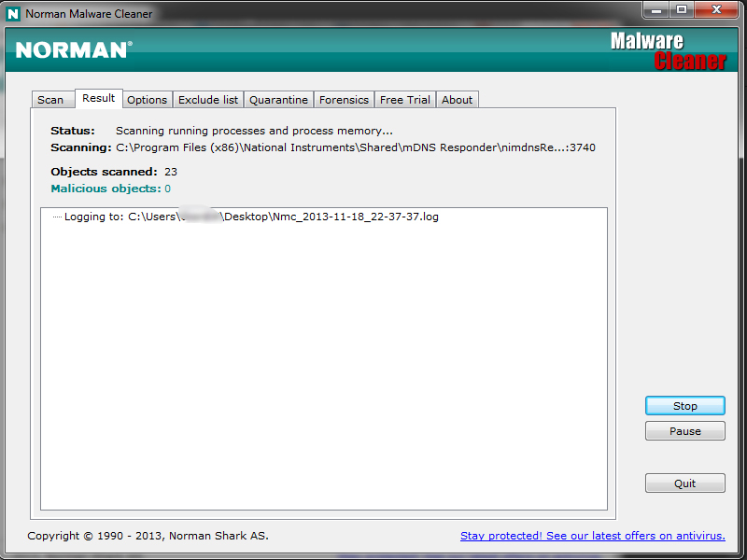Click the 'Malicious objects: 0' label
This screenshot has height=560, width=747.
pyautogui.click(x=110, y=189)
